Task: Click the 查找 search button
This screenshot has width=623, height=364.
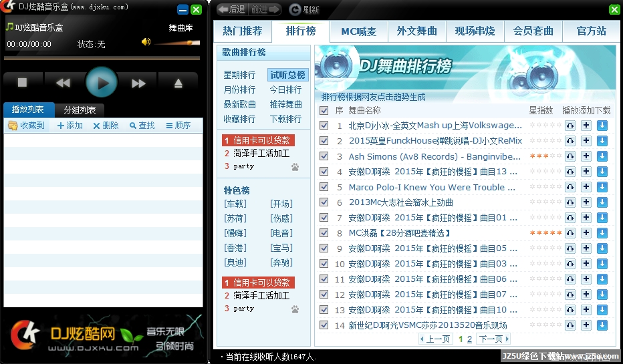Action: coord(142,126)
